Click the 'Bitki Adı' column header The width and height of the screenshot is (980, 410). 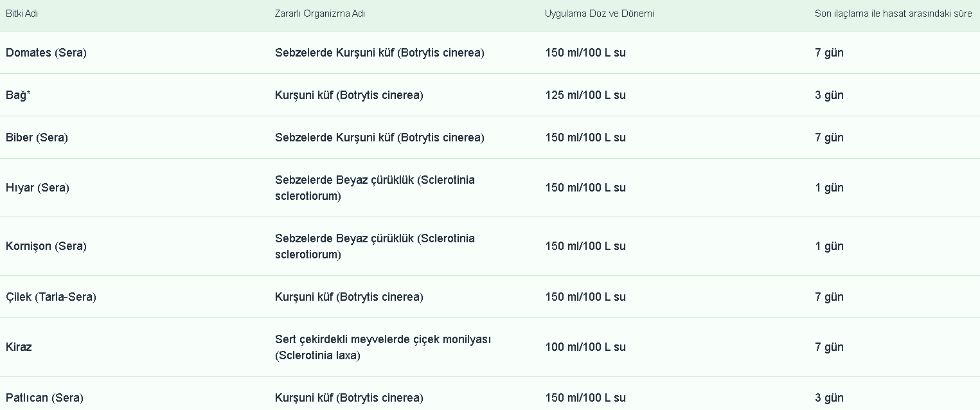(x=22, y=13)
